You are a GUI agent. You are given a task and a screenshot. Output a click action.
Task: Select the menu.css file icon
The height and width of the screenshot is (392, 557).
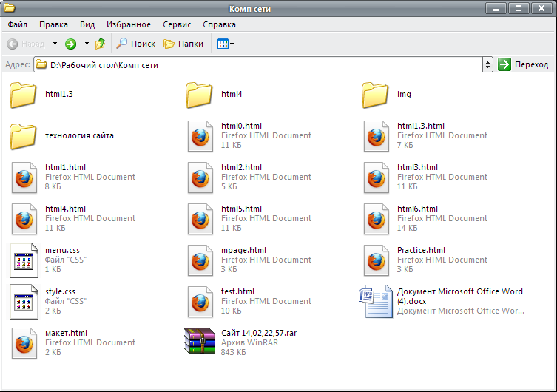tap(24, 260)
